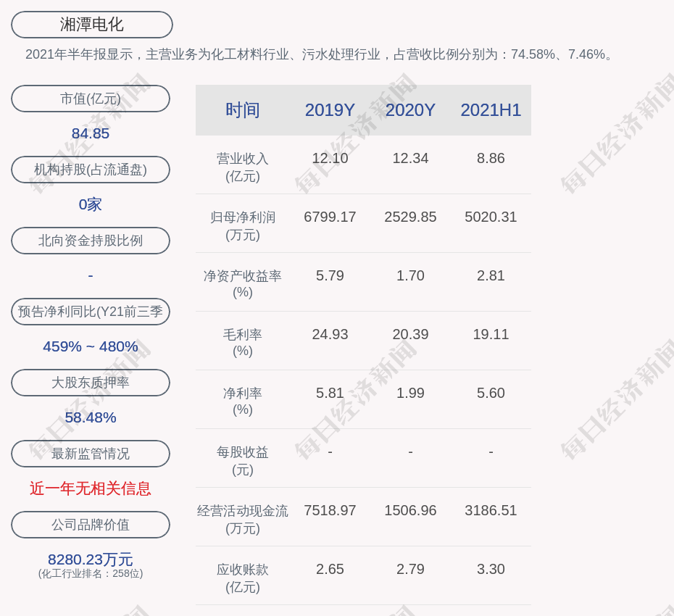Viewport: 674px width, 616px height.
Task: Click the net profit value 6799.17
Action: tap(330, 217)
